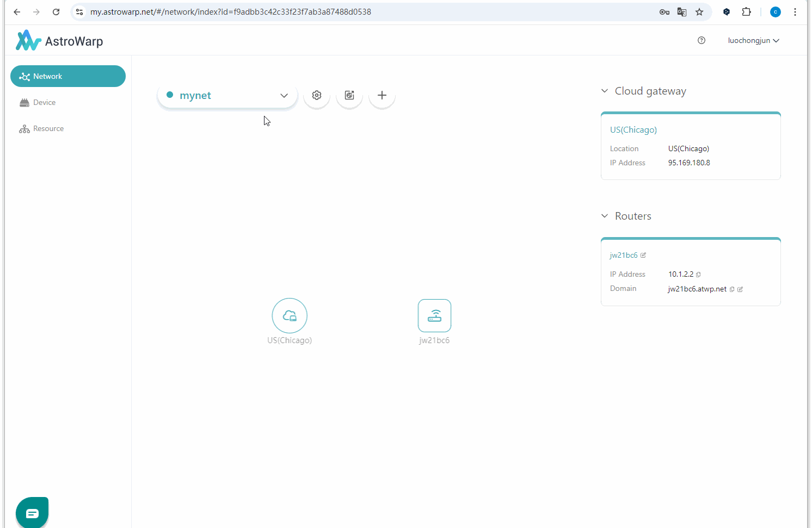Bookmark this page with the star icon
The image size is (812, 528).
point(699,12)
